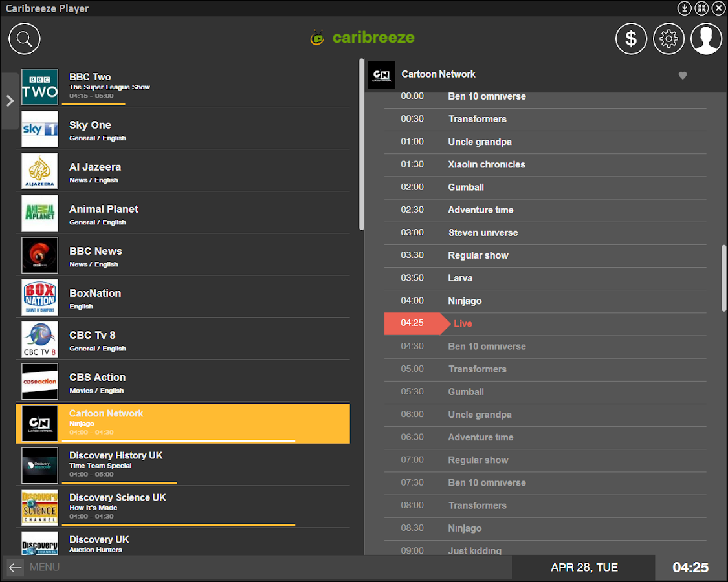Click the download icon in title bar
Image resolution: width=728 pixels, height=582 pixels.
pyautogui.click(x=684, y=8)
